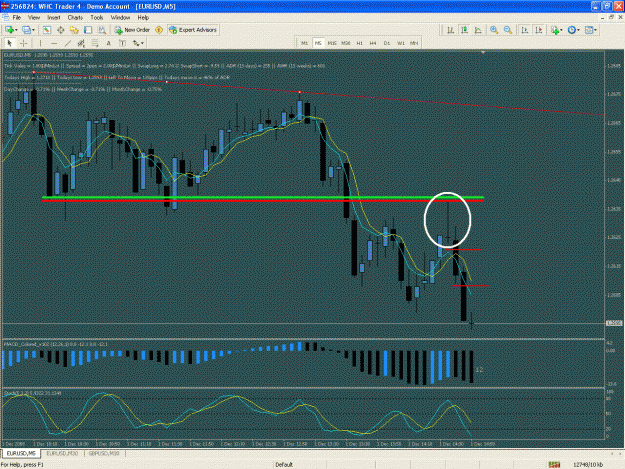This screenshot has height=469, width=625.
Task: Click the Zoom In magnifier icon
Action: point(494,30)
